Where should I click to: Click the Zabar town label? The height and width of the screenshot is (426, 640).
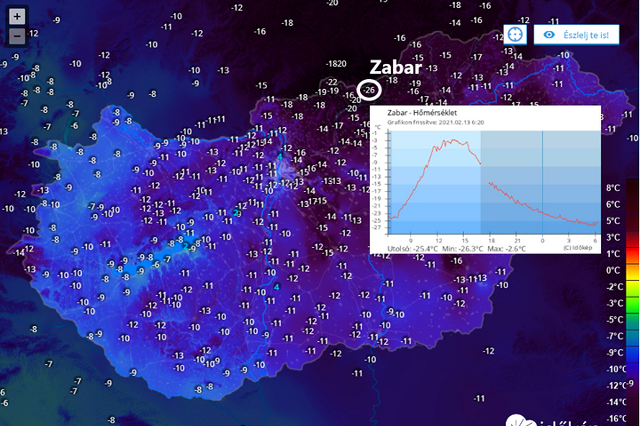(x=396, y=67)
